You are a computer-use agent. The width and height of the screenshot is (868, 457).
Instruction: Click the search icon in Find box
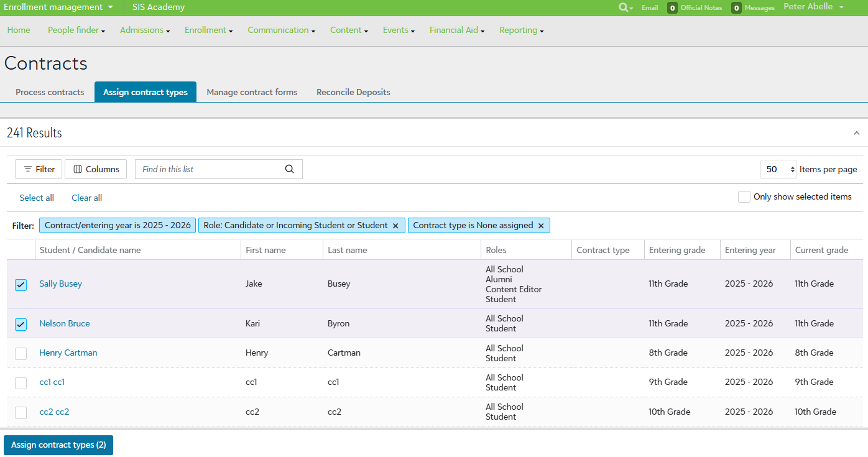coord(289,169)
